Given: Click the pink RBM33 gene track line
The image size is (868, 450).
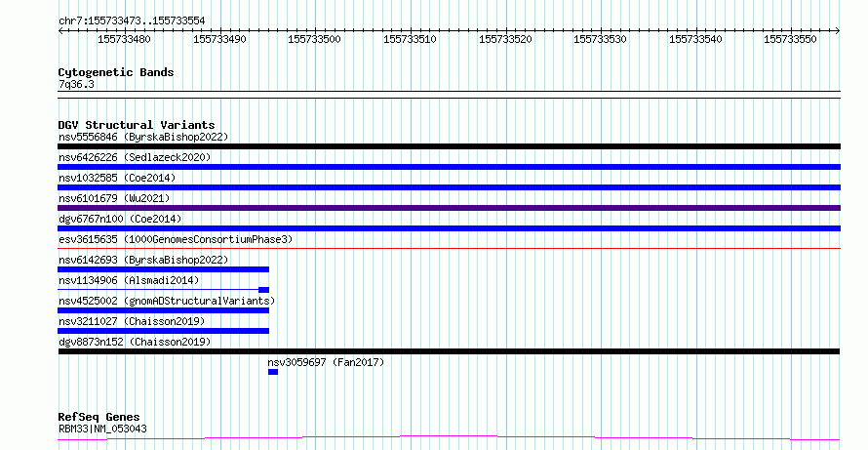Looking at the screenshot, I should tap(449, 438).
